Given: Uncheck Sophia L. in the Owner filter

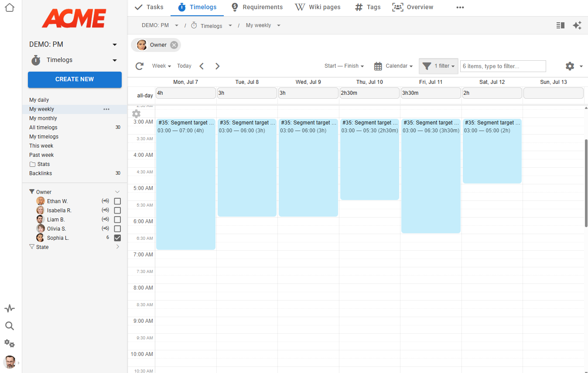Looking at the screenshot, I should [x=117, y=238].
